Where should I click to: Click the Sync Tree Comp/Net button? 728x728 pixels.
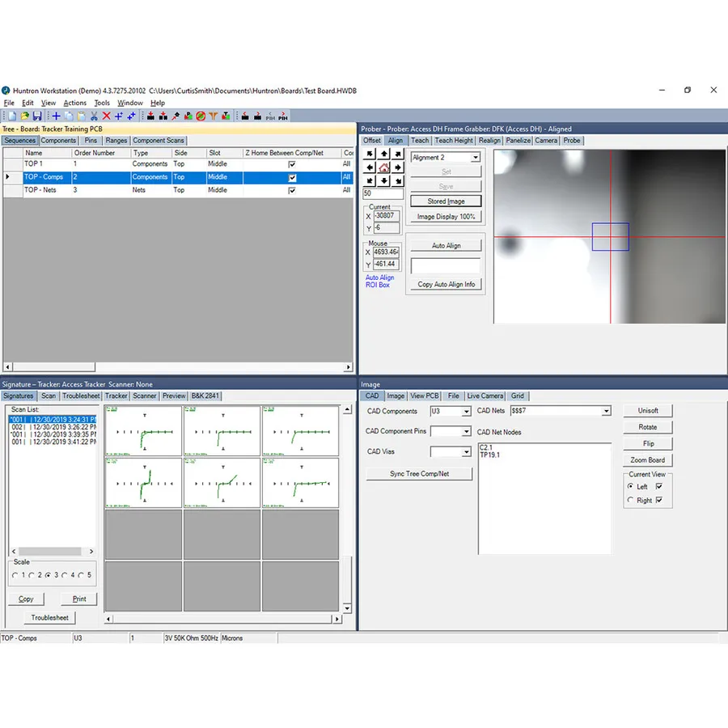pos(419,473)
